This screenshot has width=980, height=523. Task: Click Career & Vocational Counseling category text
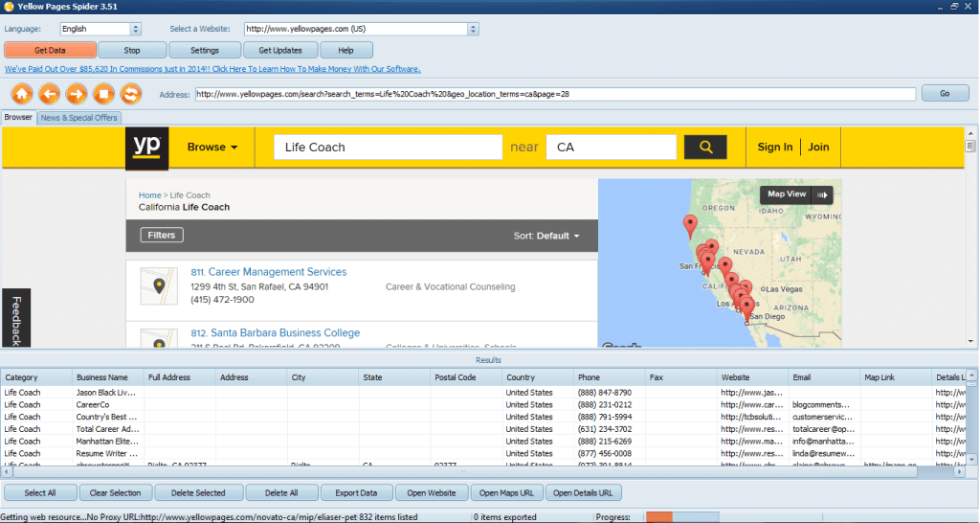(450, 287)
